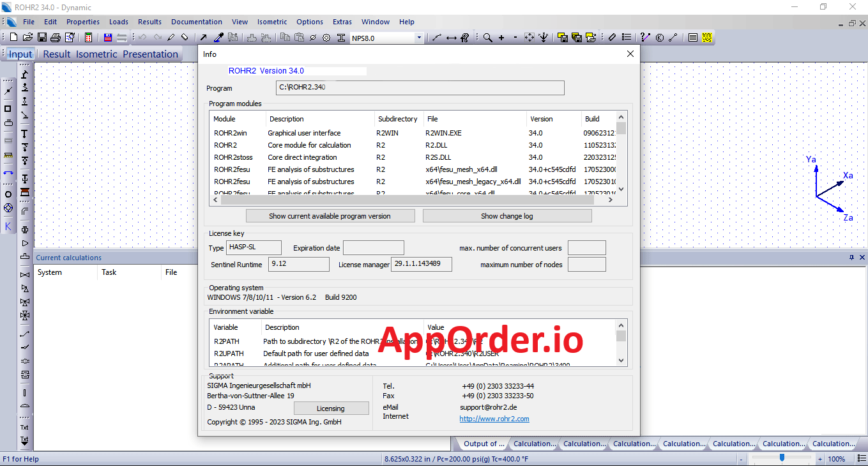Click the minus zoom-out toolbar icon
Viewport: 868px width, 466px height.
point(515,38)
